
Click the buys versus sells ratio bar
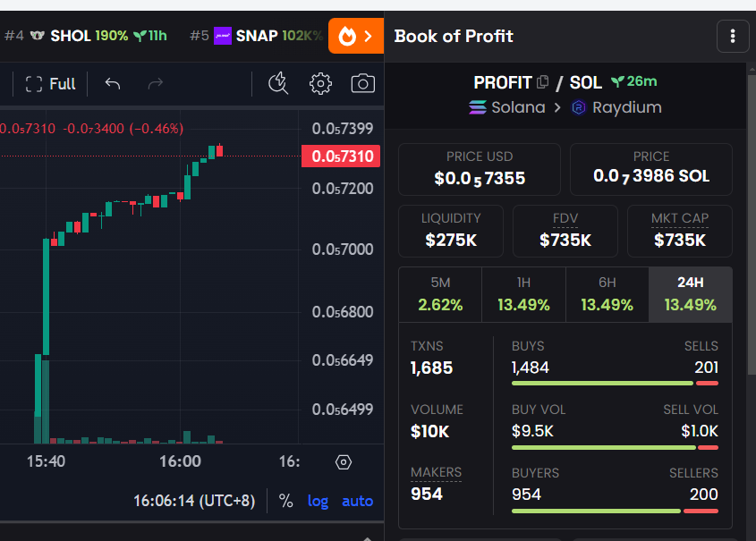tap(615, 384)
